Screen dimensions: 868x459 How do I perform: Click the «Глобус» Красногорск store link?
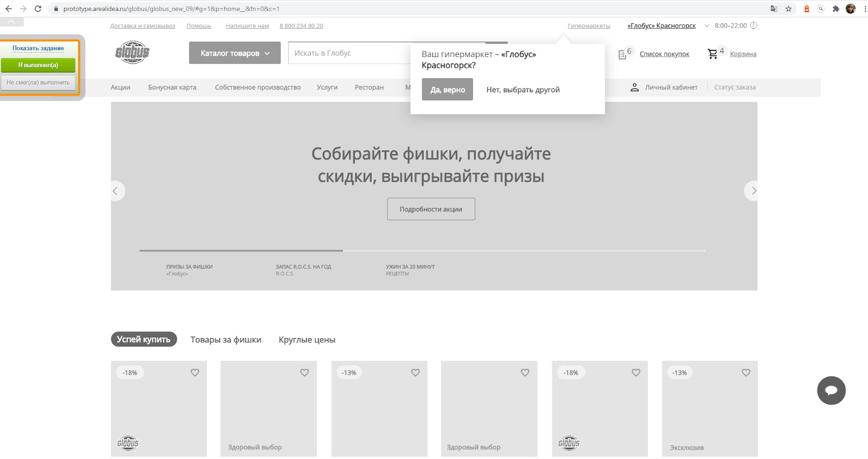point(661,25)
